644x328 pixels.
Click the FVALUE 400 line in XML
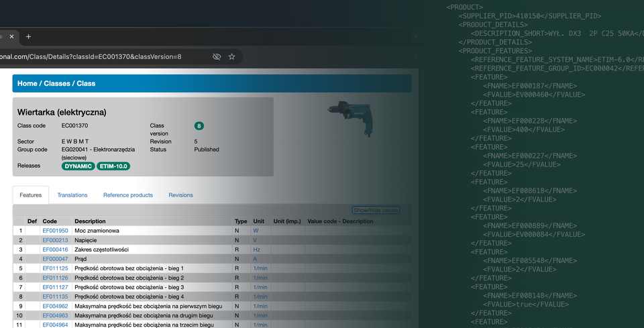524,129
